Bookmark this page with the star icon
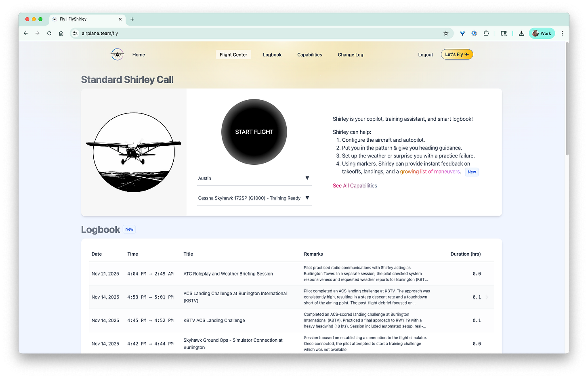The height and width of the screenshot is (378, 588). pyautogui.click(x=446, y=34)
